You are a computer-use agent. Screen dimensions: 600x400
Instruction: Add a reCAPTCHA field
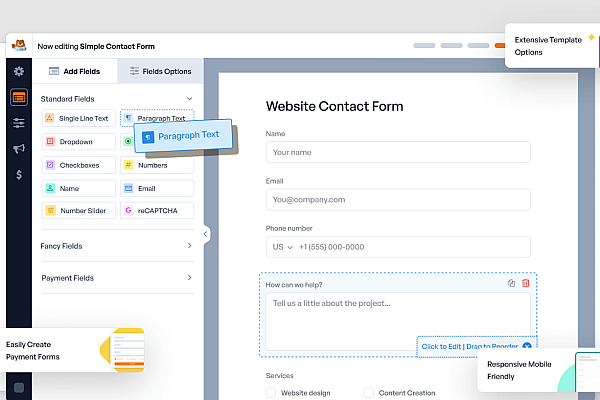coord(157,211)
